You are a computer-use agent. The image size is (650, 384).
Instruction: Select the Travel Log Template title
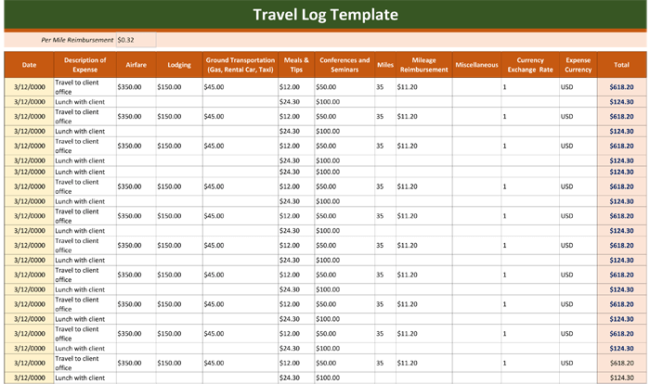pyautogui.click(x=325, y=15)
